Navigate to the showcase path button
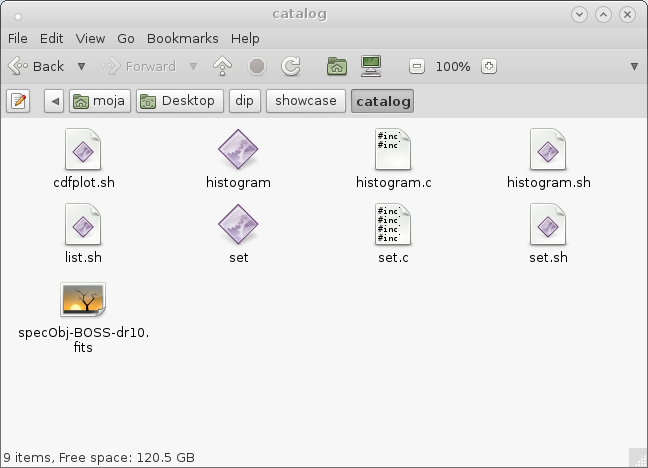The width and height of the screenshot is (648, 468). coord(306,101)
